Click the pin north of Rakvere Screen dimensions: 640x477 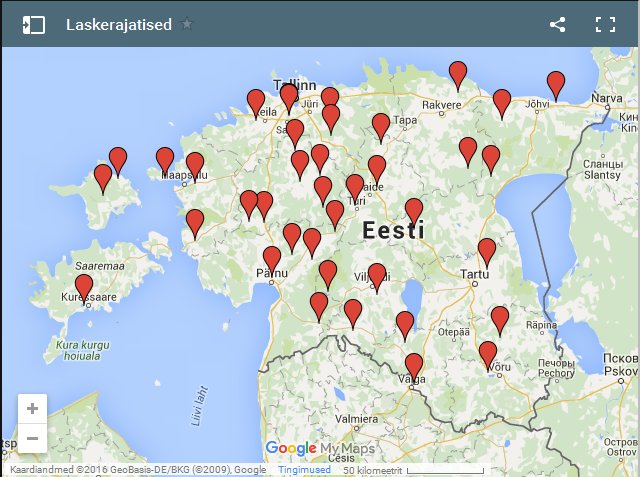click(458, 73)
